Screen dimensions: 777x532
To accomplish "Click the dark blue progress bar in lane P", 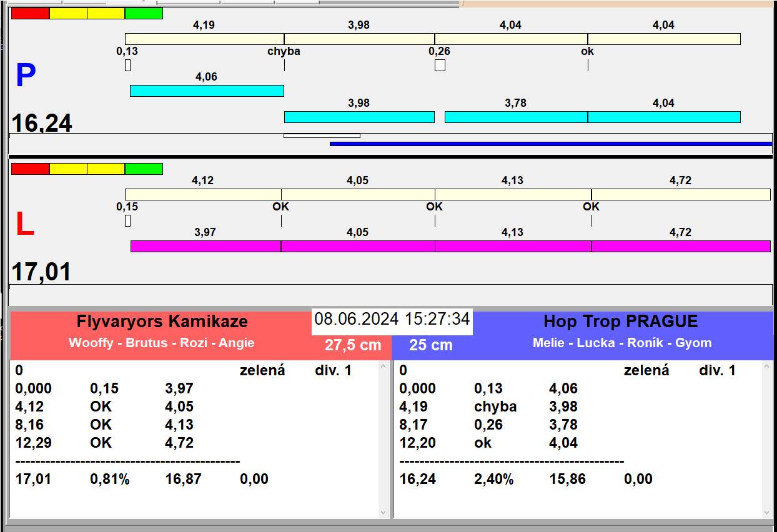I will click(x=550, y=144).
